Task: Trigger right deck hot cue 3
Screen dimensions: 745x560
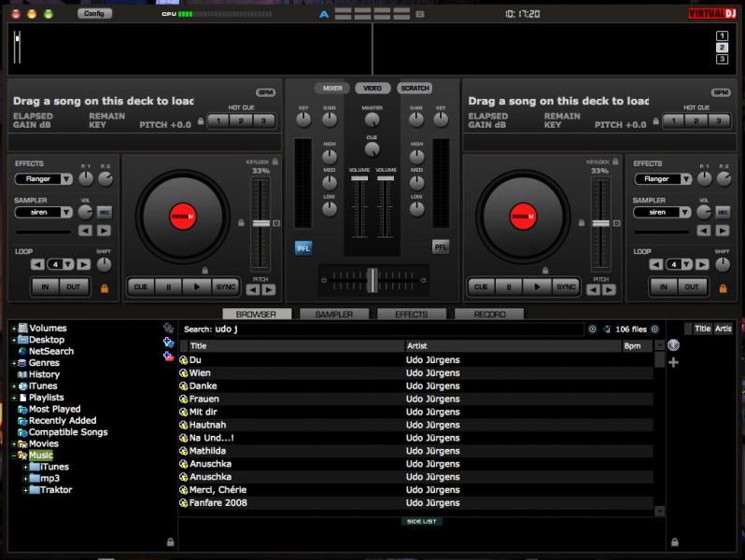Action: click(x=719, y=120)
